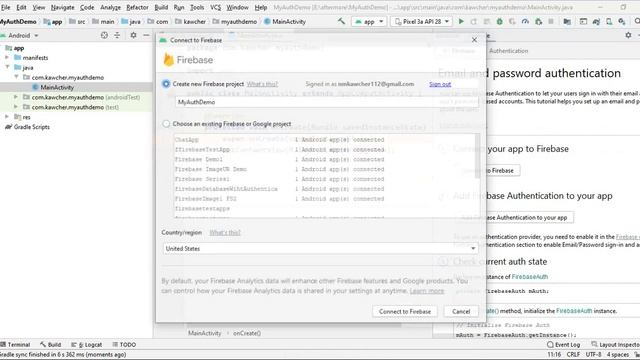
Task: Open the VCS menu
Action: (x=216, y=7)
